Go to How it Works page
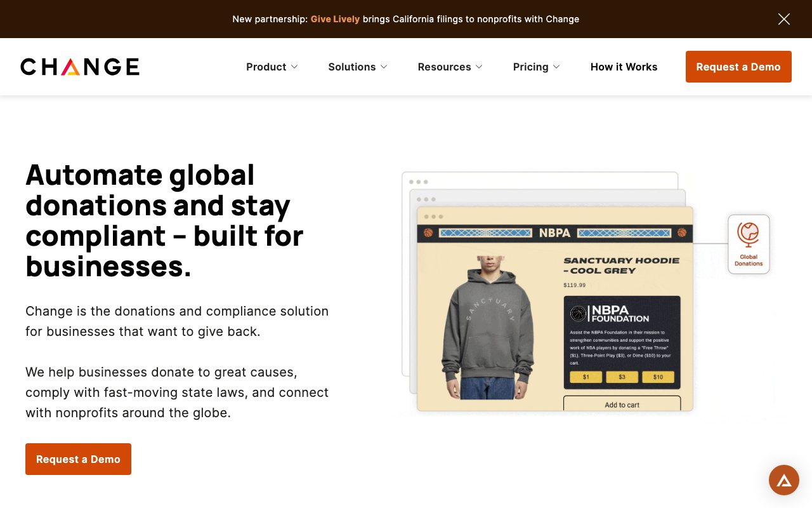The width and height of the screenshot is (812, 508). (x=624, y=67)
